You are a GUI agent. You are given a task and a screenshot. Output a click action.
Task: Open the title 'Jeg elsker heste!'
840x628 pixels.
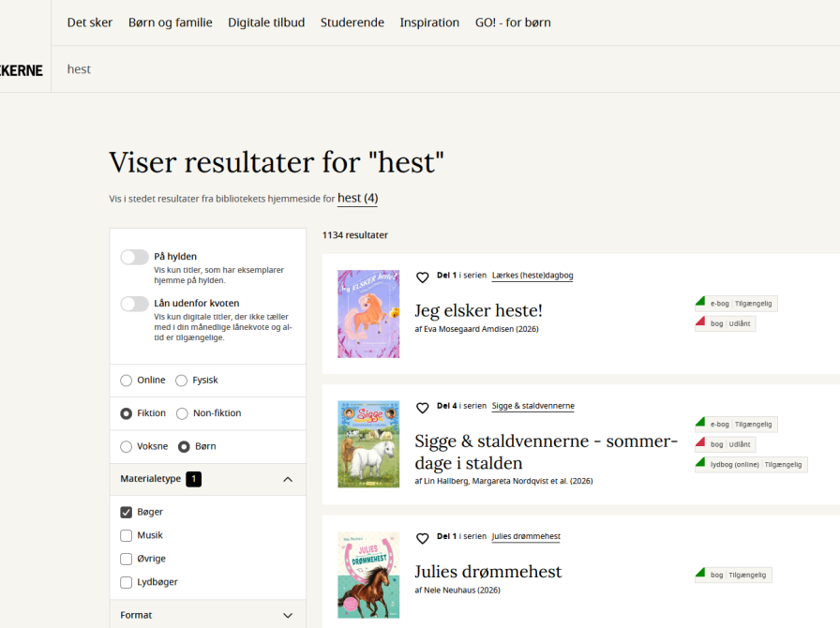pos(478,311)
